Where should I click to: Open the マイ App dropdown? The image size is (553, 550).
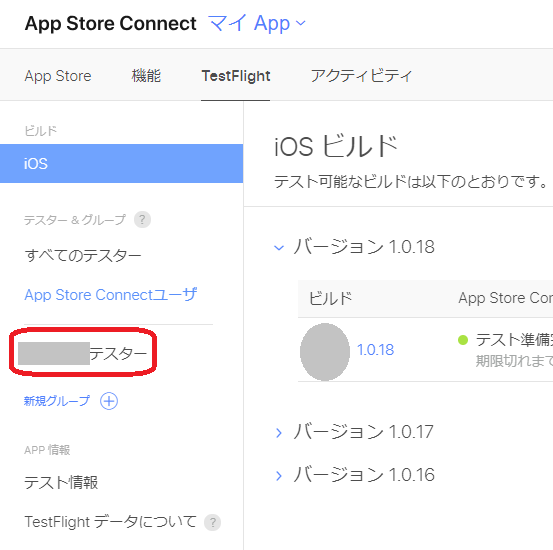coord(257,24)
